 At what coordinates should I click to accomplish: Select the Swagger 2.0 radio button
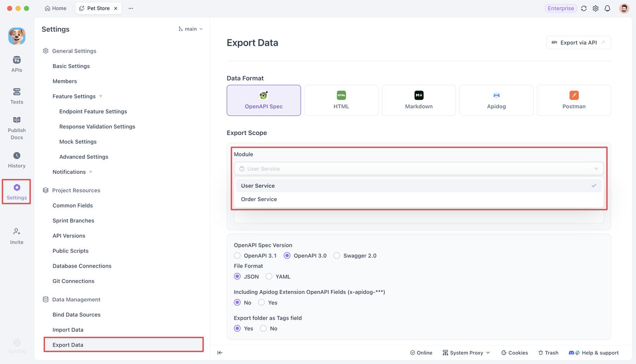(337, 255)
